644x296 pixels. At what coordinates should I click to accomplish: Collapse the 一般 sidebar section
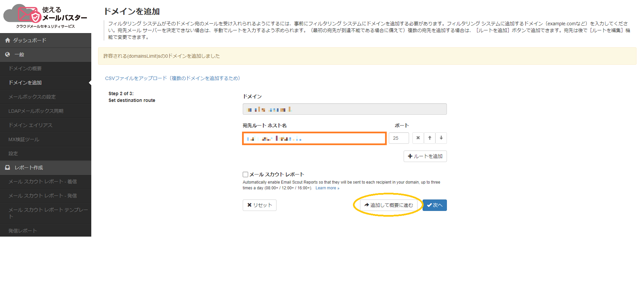46,54
